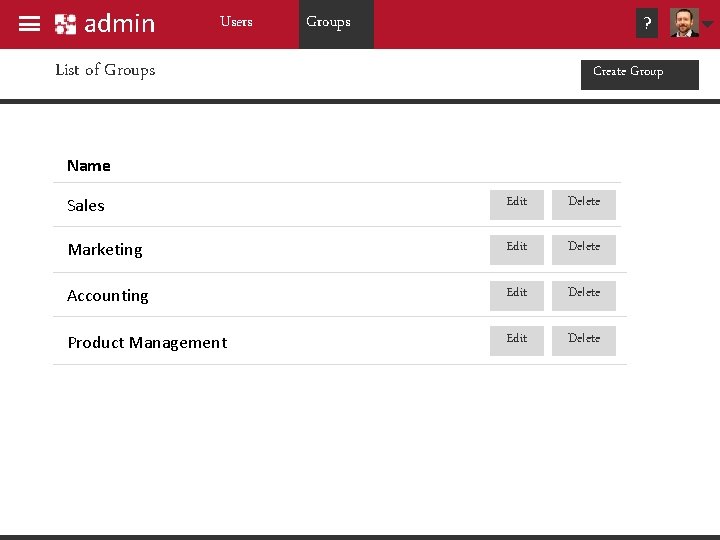Open help via the question mark icon
The height and width of the screenshot is (540, 720).
pyautogui.click(x=647, y=23)
